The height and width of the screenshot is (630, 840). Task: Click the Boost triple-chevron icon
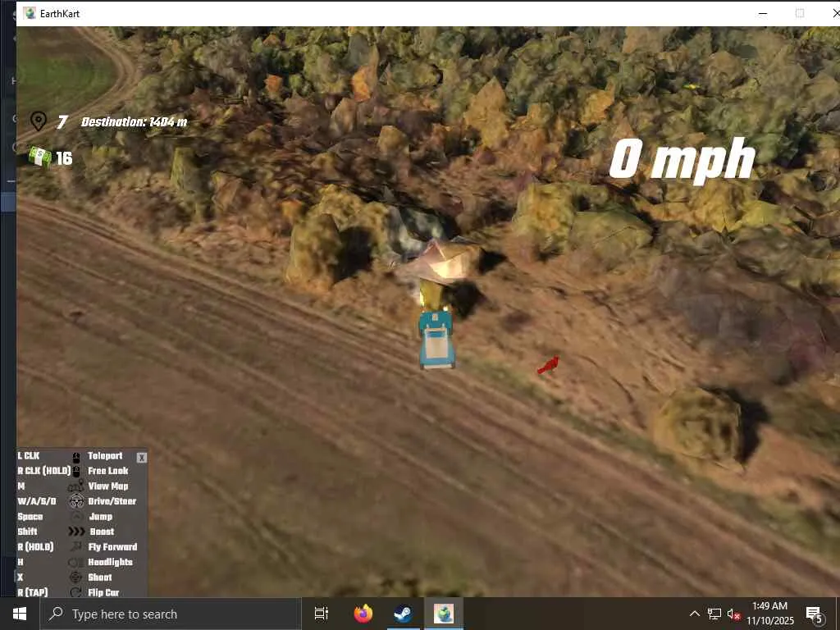coord(76,532)
